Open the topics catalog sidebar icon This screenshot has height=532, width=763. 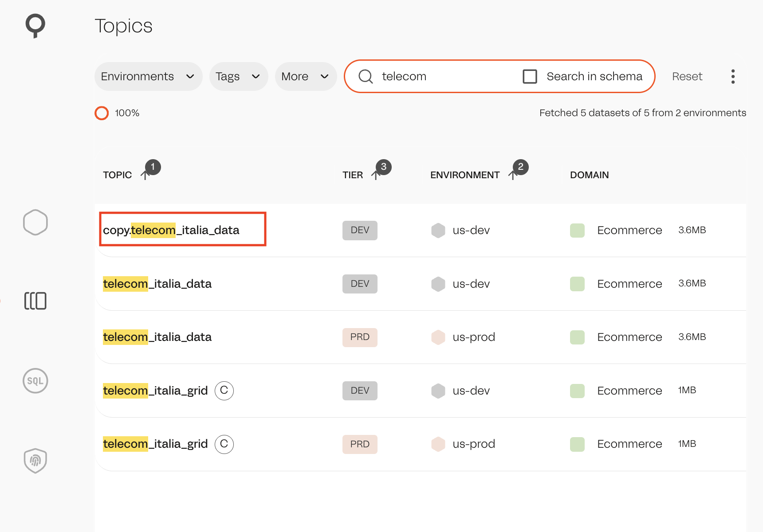35,301
